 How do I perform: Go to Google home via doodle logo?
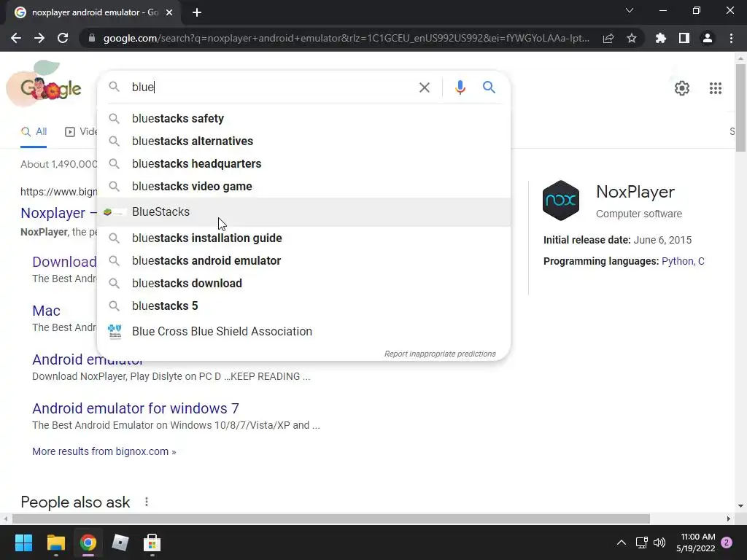pos(44,84)
